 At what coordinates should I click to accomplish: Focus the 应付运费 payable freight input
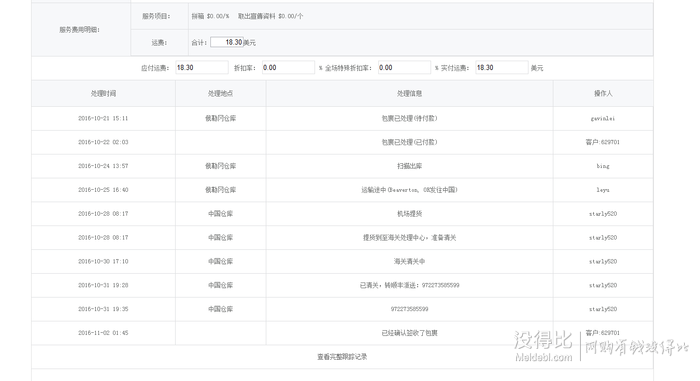pos(202,67)
